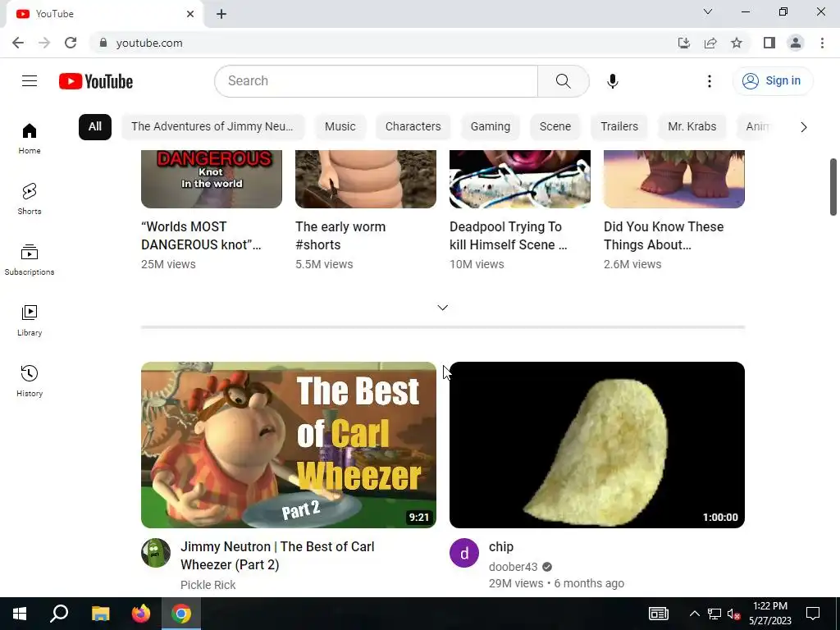Open Shorts in sidebar

coord(30,199)
